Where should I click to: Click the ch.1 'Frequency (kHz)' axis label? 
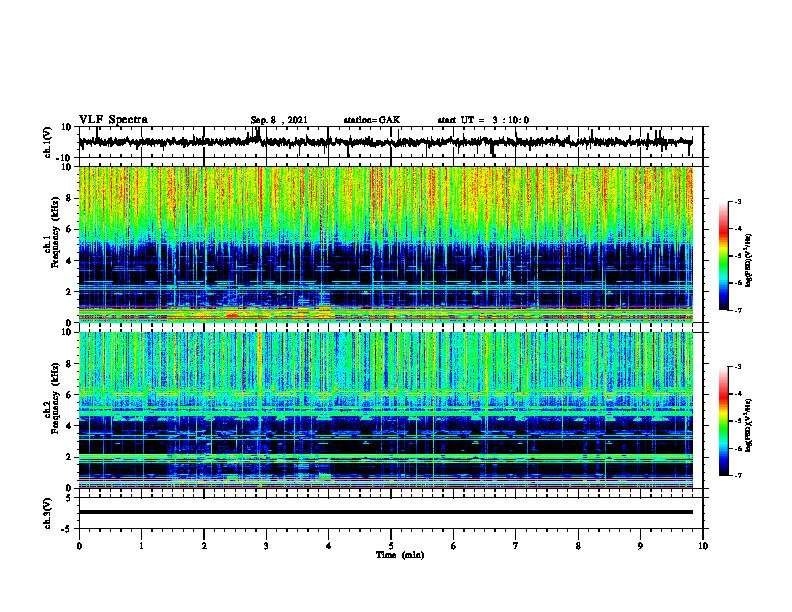click(55, 232)
